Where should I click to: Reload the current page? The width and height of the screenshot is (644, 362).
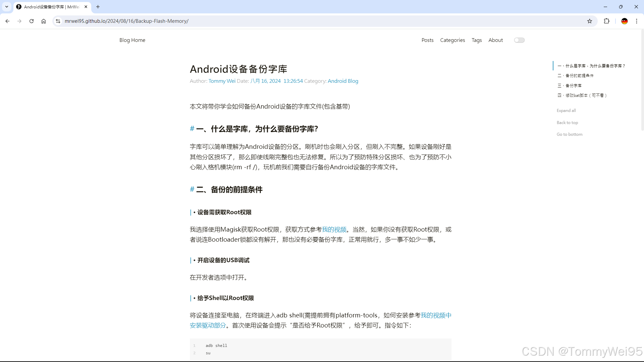coord(32,21)
